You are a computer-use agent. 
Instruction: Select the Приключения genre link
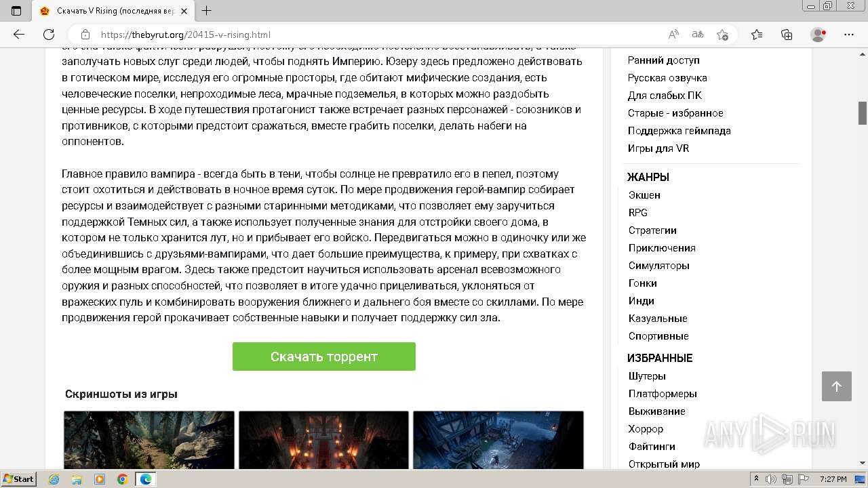[x=662, y=248]
